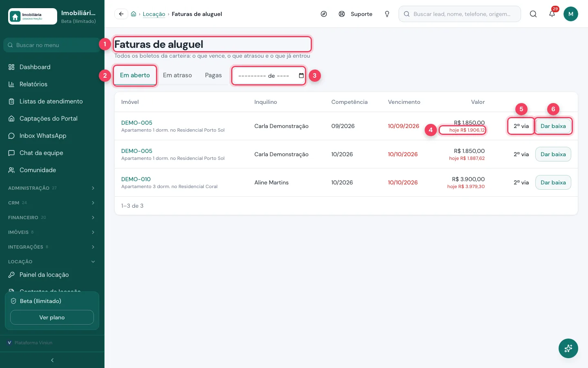Open Captações do Portal
588x368 pixels.
(52, 119)
